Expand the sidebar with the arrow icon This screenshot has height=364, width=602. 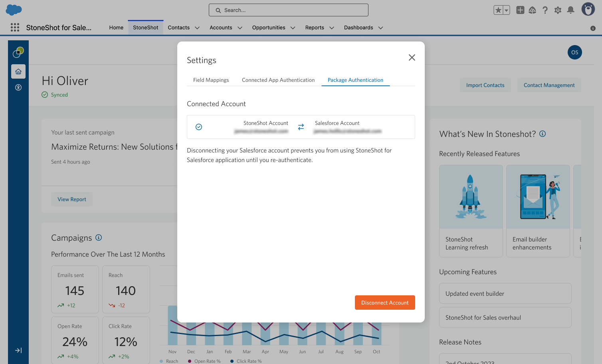tap(18, 350)
